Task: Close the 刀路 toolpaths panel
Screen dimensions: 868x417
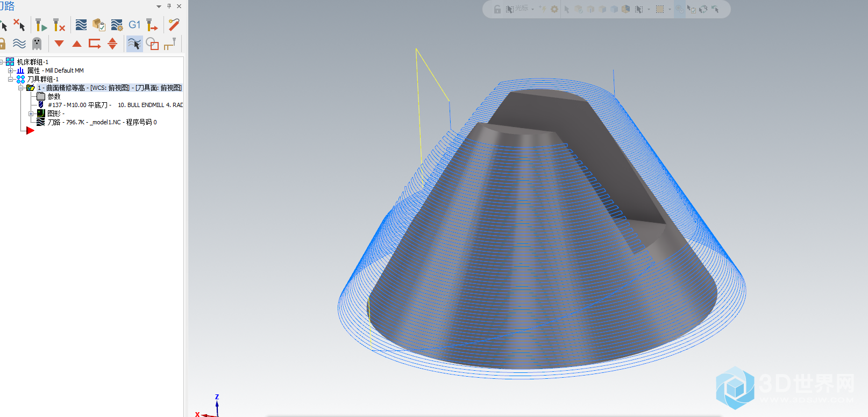Action: (179, 6)
